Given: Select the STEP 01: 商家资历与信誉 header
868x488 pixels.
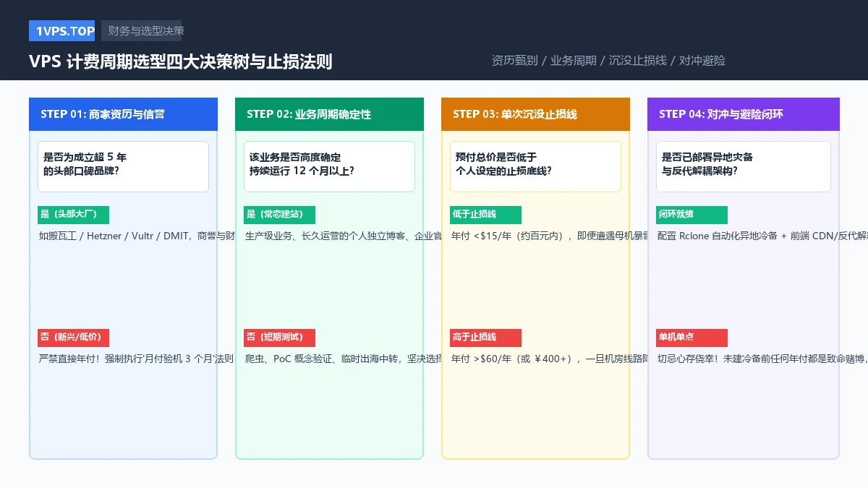Looking at the screenshot, I should click(123, 114).
